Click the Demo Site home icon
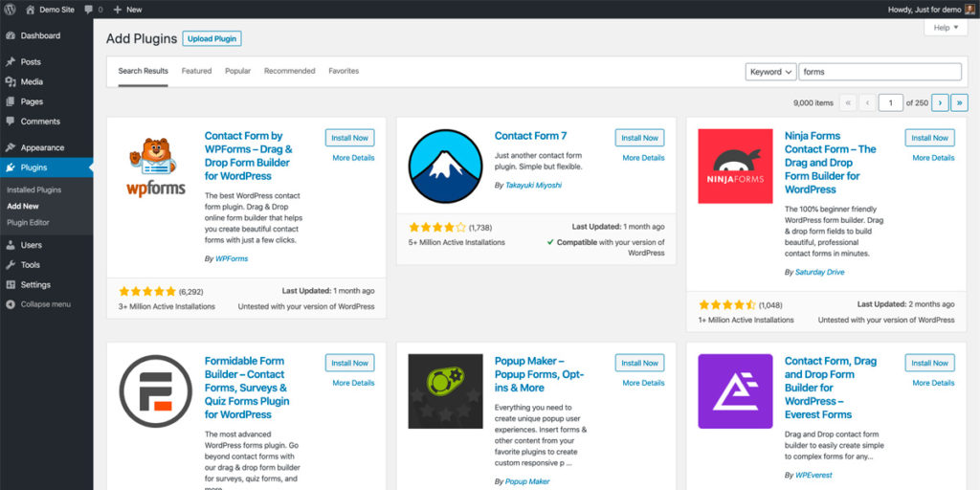 tap(30, 10)
